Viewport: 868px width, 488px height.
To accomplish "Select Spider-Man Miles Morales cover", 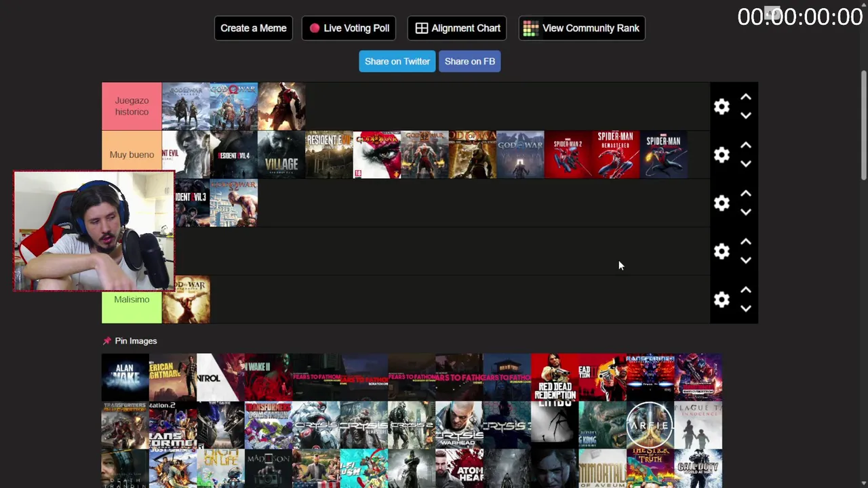I will point(664,155).
